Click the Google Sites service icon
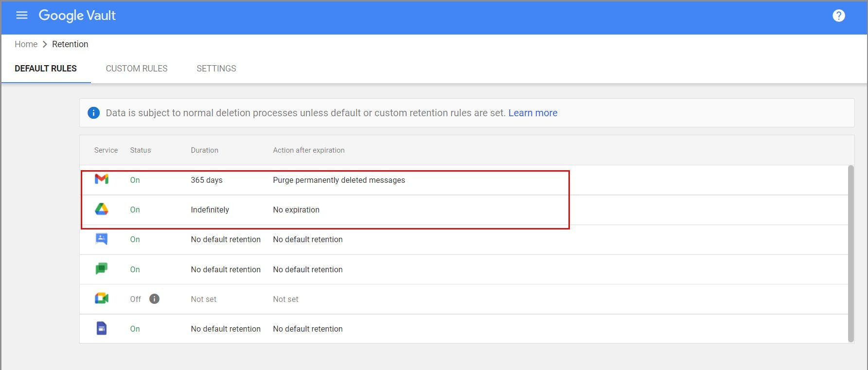The image size is (868, 370). pyautogui.click(x=102, y=329)
